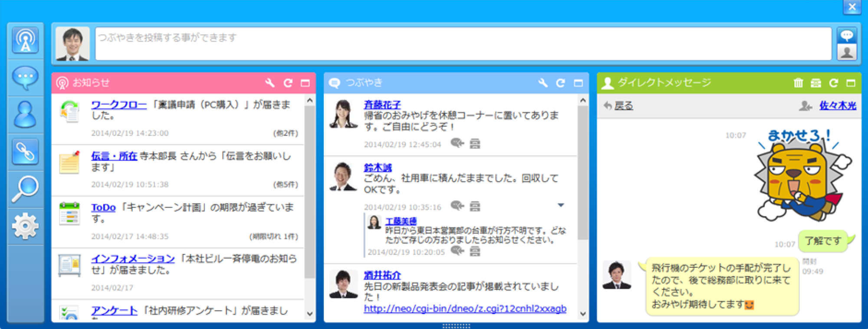The height and width of the screenshot is (329, 868).
Task: Click 戻る to go back in direct messages
Action: coord(624,105)
